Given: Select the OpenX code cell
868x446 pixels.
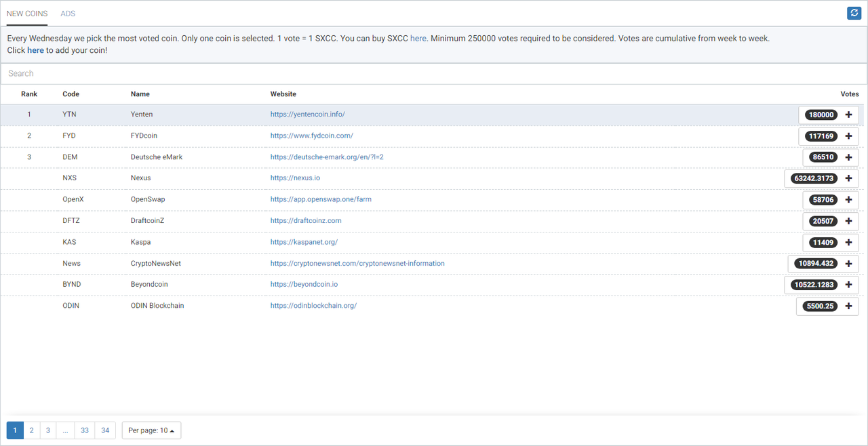Looking at the screenshot, I should point(73,199).
